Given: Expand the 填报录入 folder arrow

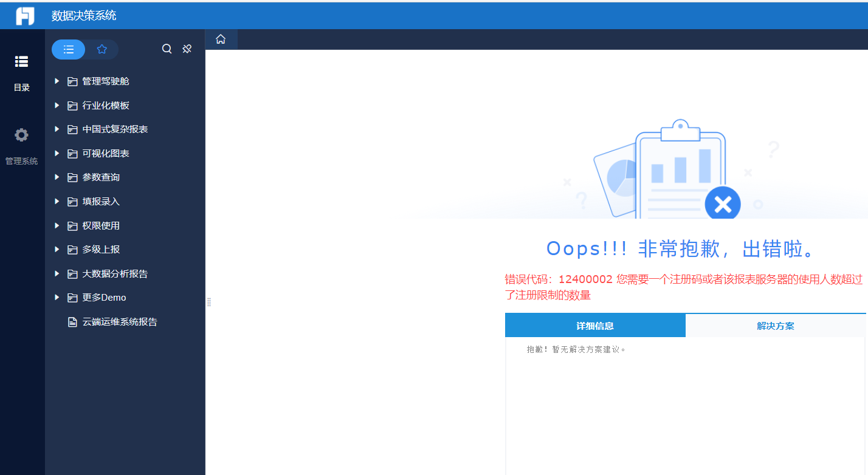Looking at the screenshot, I should 57,202.
